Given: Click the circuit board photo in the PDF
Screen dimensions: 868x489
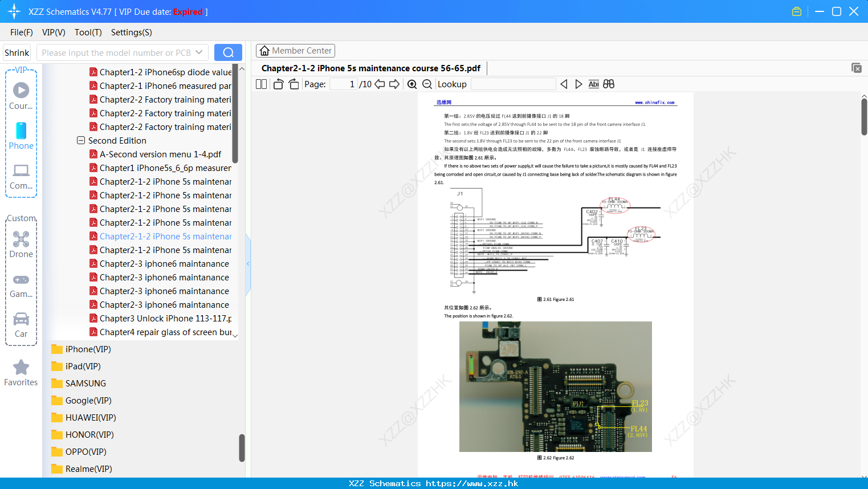Looking at the screenshot, I should point(556,386).
